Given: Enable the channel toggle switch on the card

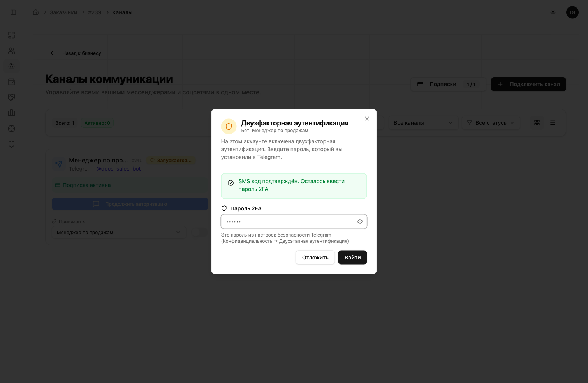Looking at the screenshot, I should [x=200, y=232].
